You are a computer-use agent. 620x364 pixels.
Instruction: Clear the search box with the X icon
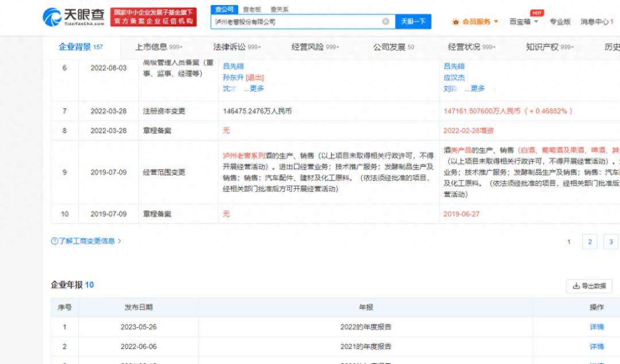point(386,22)
